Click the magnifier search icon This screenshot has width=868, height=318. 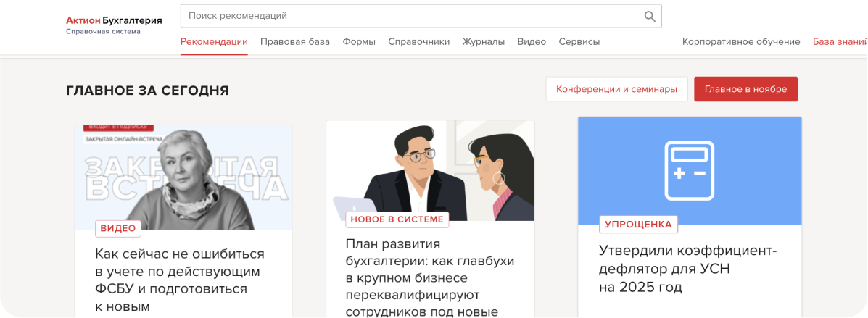650,16
